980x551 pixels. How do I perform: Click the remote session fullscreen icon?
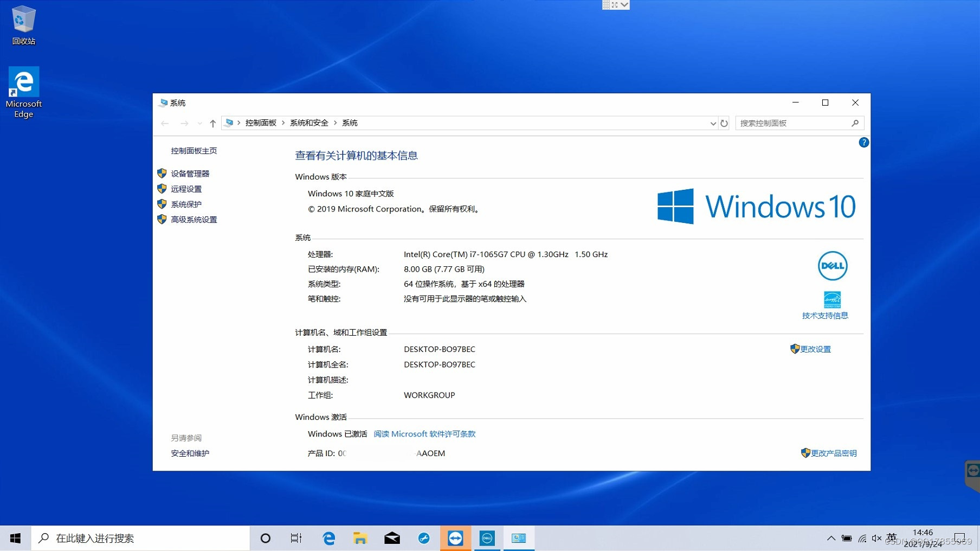[615, 5]
